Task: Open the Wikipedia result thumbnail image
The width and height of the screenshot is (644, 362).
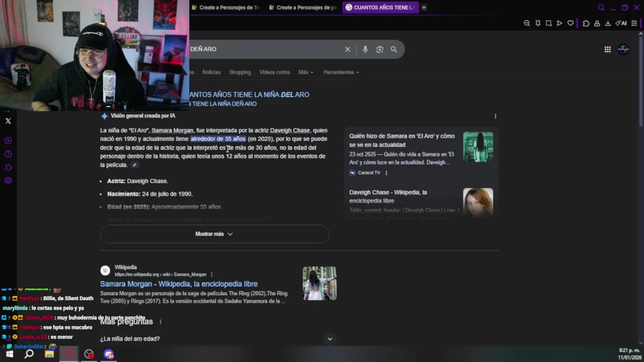Action: (319, 283)
